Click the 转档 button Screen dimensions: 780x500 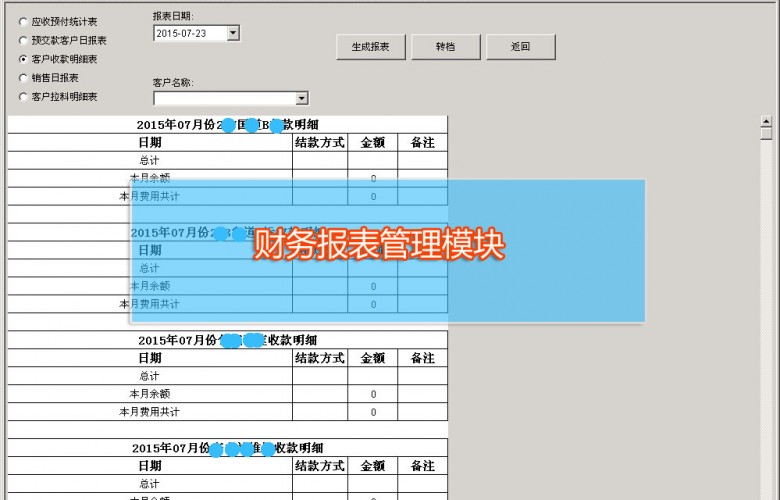point(446,47)
